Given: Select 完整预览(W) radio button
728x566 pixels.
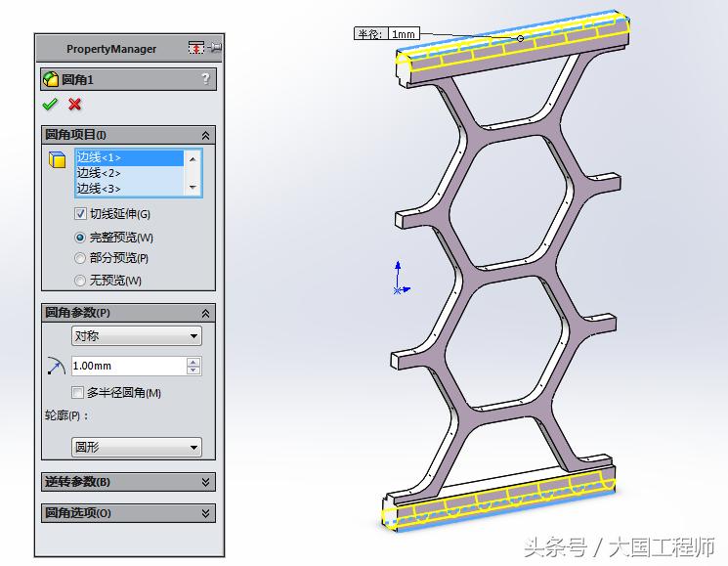Looking at the screenshot, I should click(x=80, y=238).
